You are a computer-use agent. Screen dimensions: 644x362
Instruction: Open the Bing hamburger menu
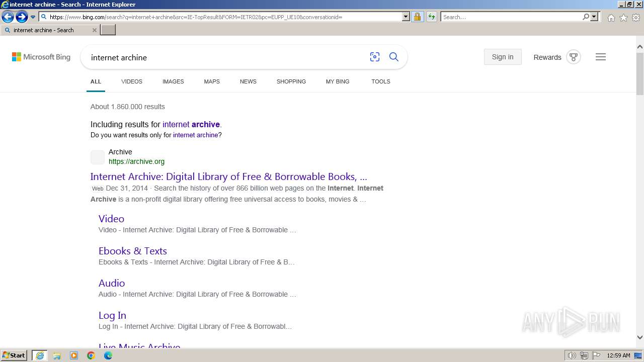[601, 57]
